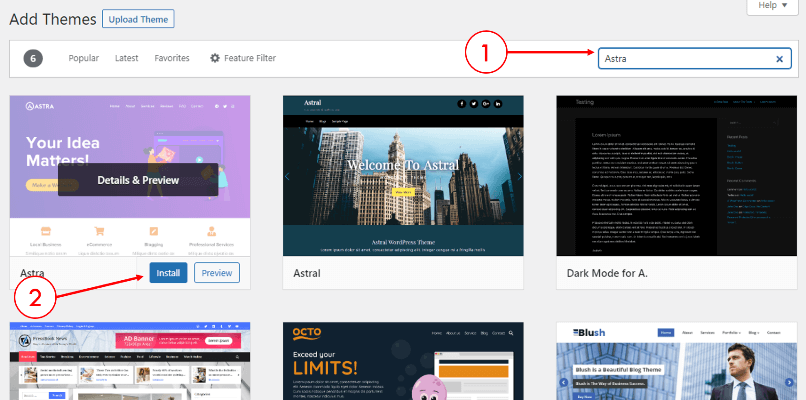Click the Blush logo in preview
Screen dimensions: 806x400
(x=589, y=332)
